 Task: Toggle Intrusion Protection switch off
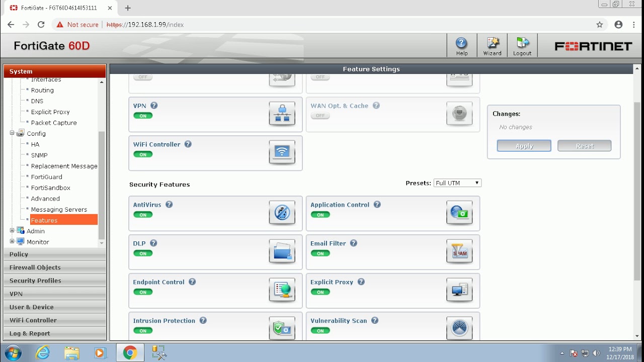coord(143,331)
